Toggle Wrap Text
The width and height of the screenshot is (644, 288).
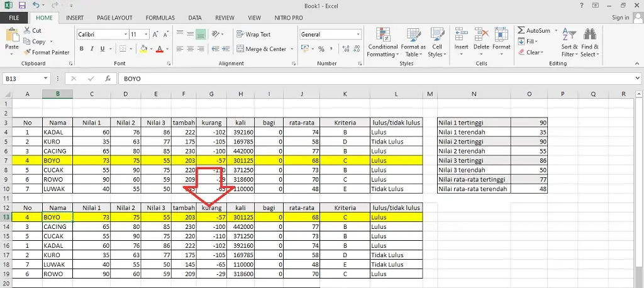point(253,35)
